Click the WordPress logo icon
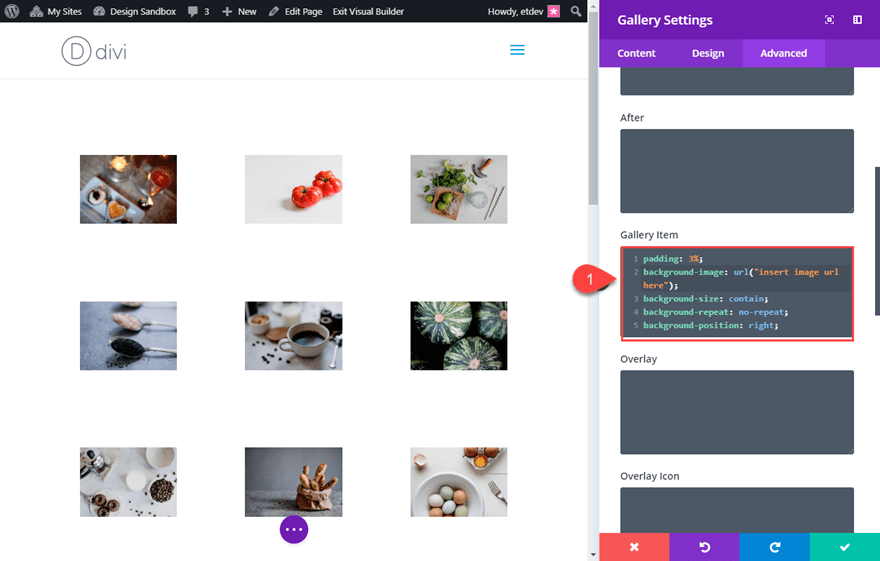The height and width of the screenshot is (561, 880). (12, 11)
